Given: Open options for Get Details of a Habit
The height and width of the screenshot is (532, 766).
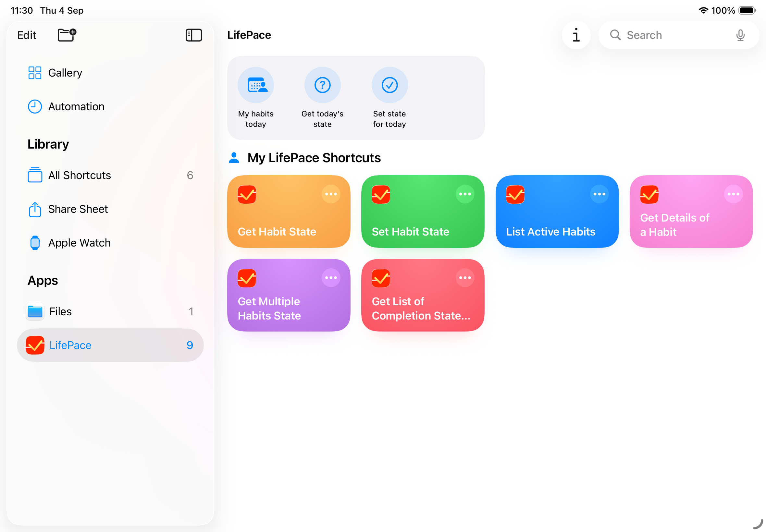Looking at the screenshot, I should [x=733, y=194].
